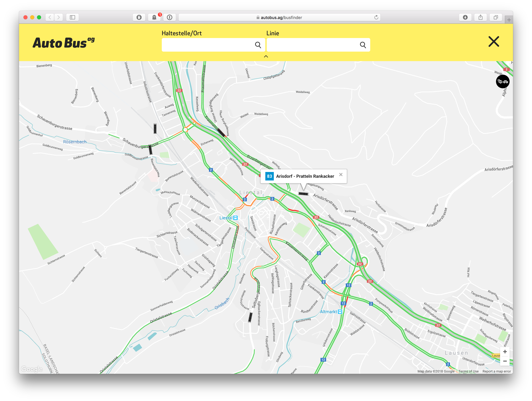The width and height of the screenshot is (532, 401).
Task: Toggle the traffic layer button
Action: pyautogui.click(x=502, y=81)
